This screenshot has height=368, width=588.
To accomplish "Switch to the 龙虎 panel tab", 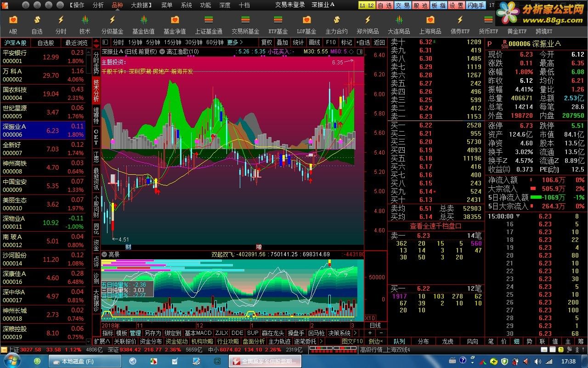I will 447,341.
